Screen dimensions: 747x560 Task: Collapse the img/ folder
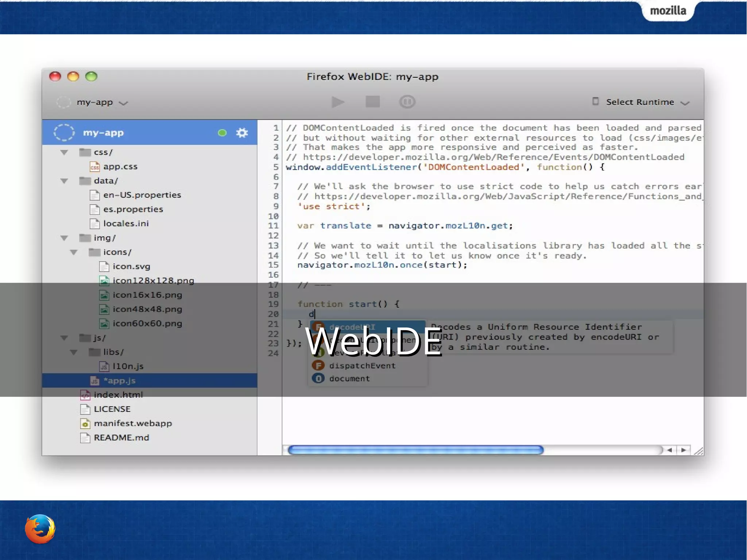point(65,238)
